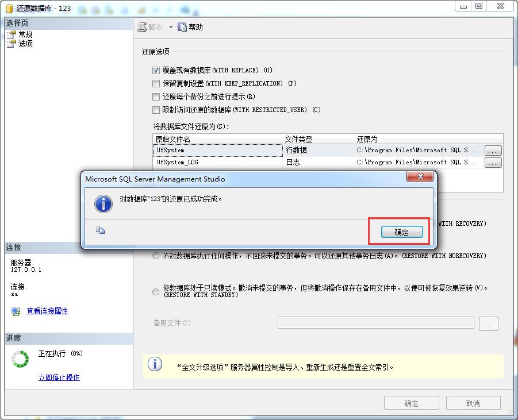This screenshot has width=518, height=420.
Task: Select the 选项 page
Action: click(x=25, y=44)
